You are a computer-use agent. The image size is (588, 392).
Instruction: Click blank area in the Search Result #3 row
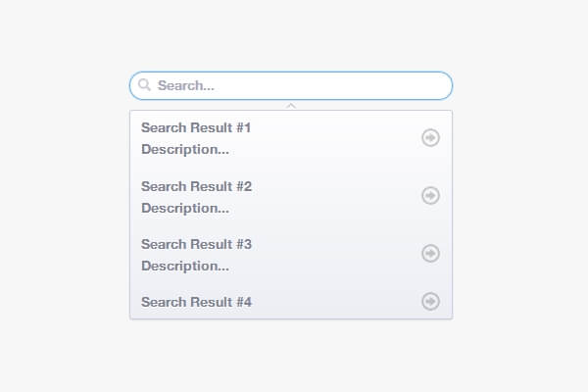click(x=333, y=254)
